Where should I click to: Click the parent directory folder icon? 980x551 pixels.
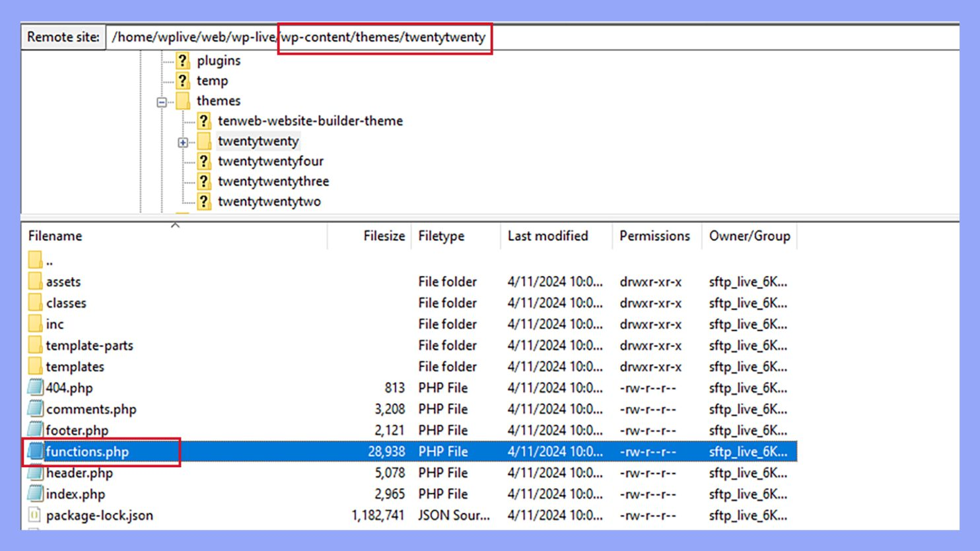[x=36, y=260]
